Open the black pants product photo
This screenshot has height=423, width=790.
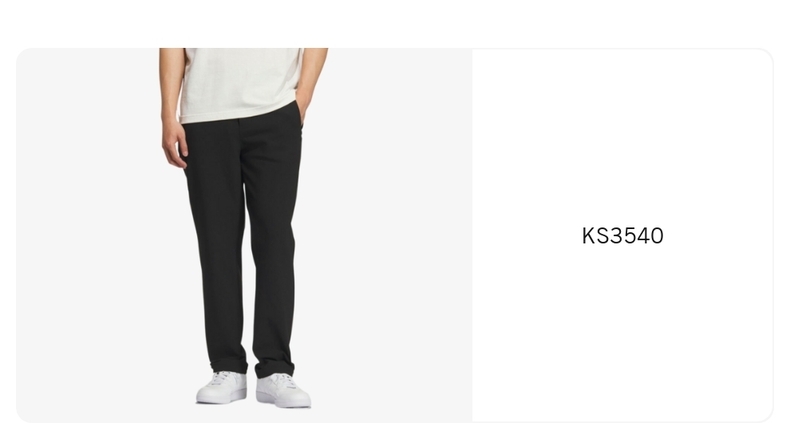click(x=244, y=235)
